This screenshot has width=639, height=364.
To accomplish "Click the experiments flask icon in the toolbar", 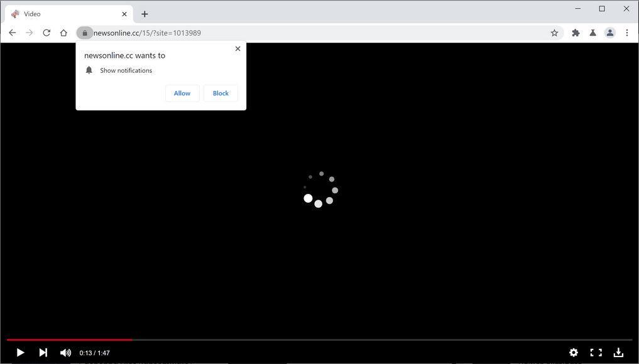I will point(593,33).
